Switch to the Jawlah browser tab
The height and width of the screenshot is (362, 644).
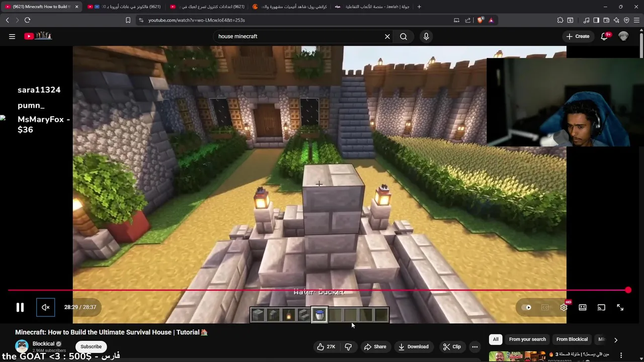click(x=372, y=7)
